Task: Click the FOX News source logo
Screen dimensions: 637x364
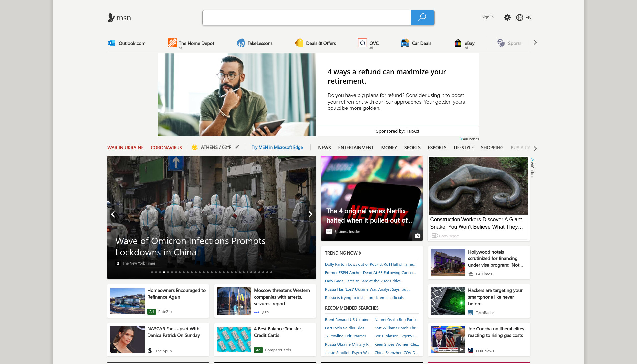Action: pos(471,351)
